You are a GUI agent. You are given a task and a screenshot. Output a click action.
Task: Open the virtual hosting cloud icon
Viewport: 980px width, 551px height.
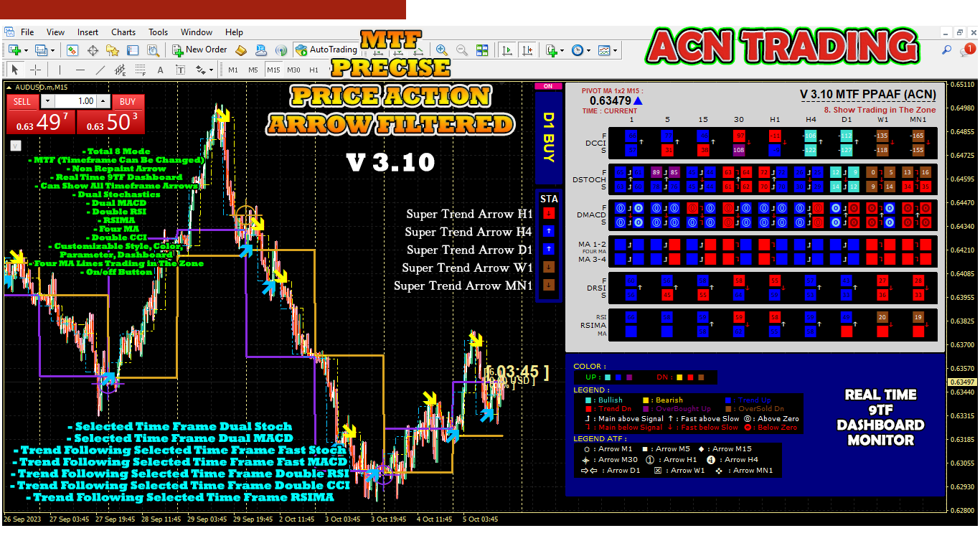pyautogui.click(x=261, y=50)
